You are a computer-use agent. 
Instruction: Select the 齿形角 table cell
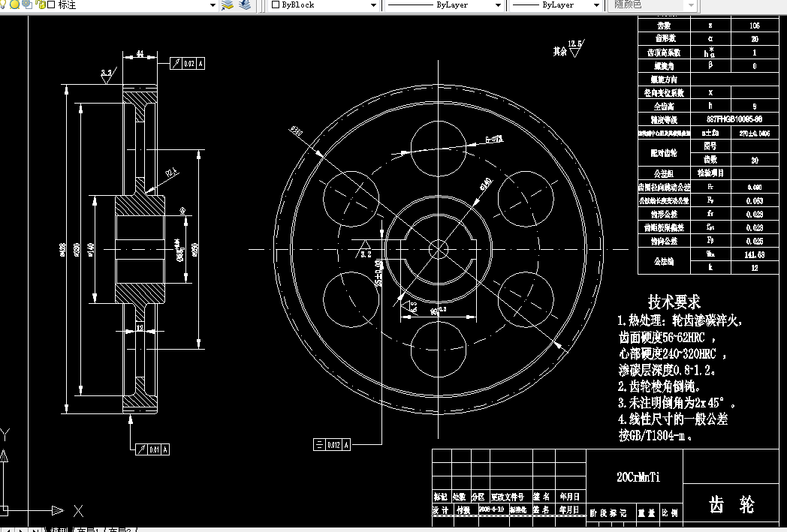point(665,38)
